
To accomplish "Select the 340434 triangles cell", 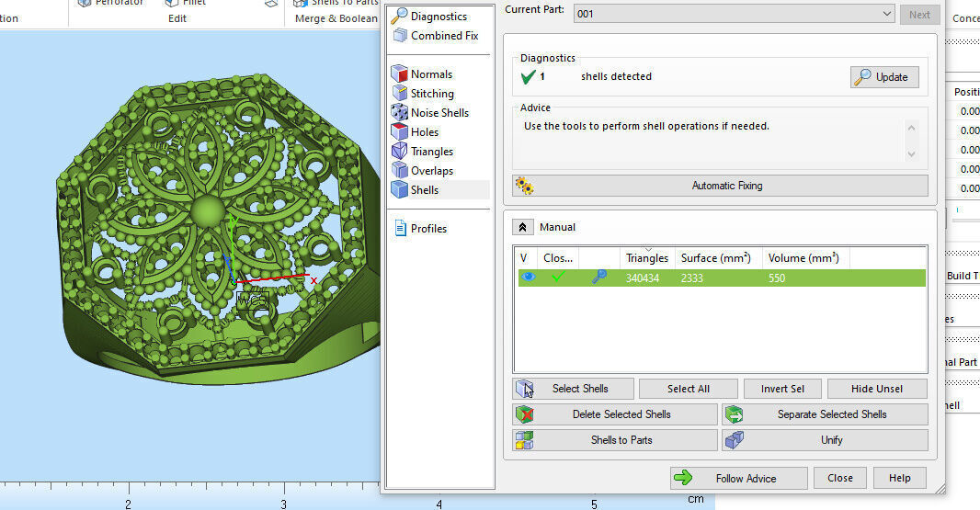I will point(643,278).
